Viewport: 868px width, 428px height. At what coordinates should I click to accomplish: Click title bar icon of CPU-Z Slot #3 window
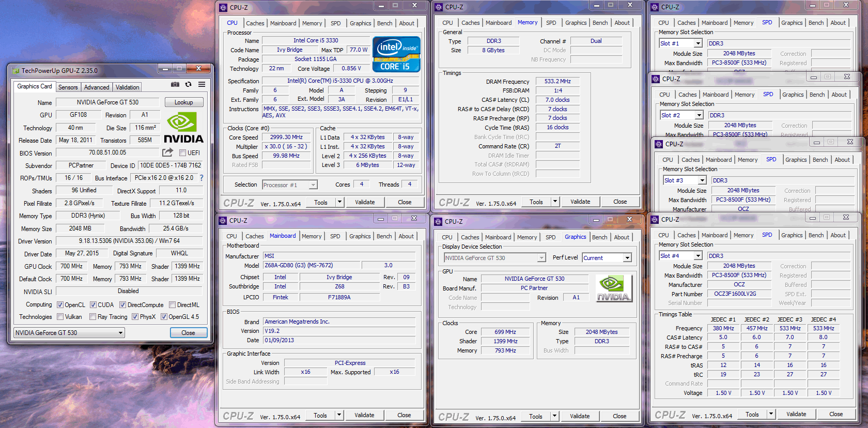pyautogui.click(x=659, y=144)
